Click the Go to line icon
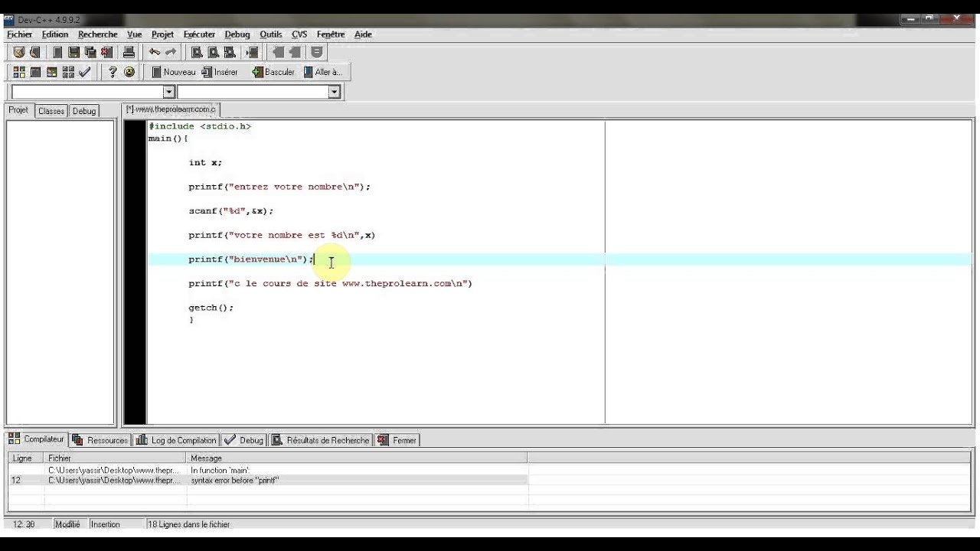 (253, 52)
